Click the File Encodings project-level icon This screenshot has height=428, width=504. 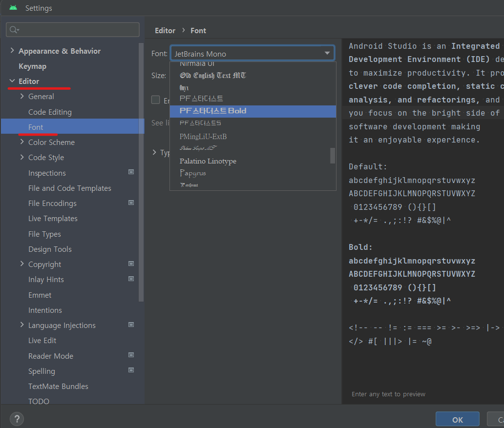[x=131, y=203]
